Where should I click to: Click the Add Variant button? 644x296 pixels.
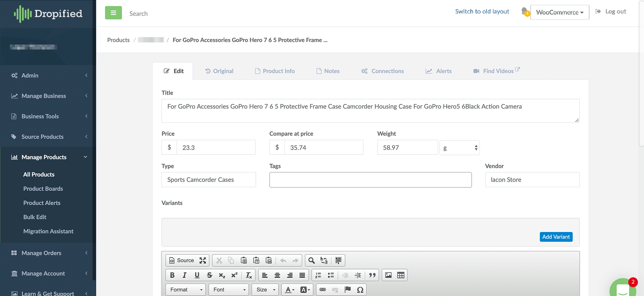[x=556, y=237]
